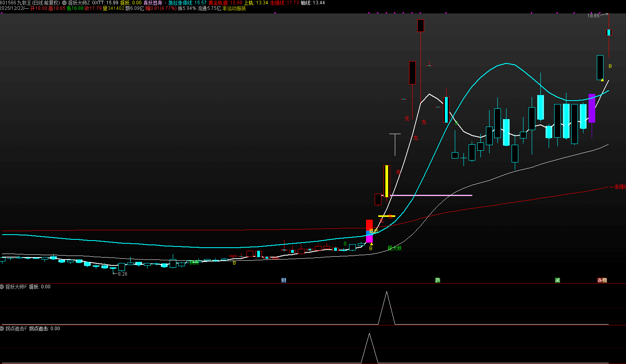Click the green 跌 event marker
The height and width of the screenshot is (364, 626).
(x=437, y=280)
